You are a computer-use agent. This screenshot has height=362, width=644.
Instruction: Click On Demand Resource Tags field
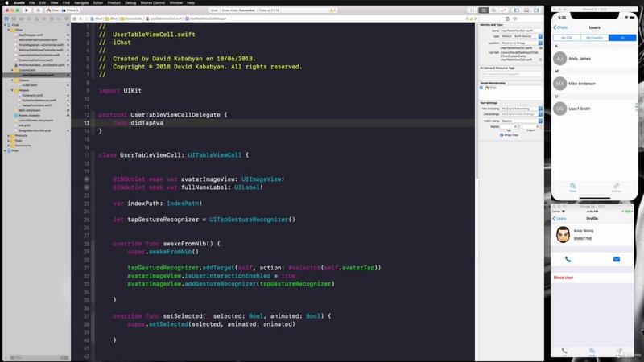point(511,74)
